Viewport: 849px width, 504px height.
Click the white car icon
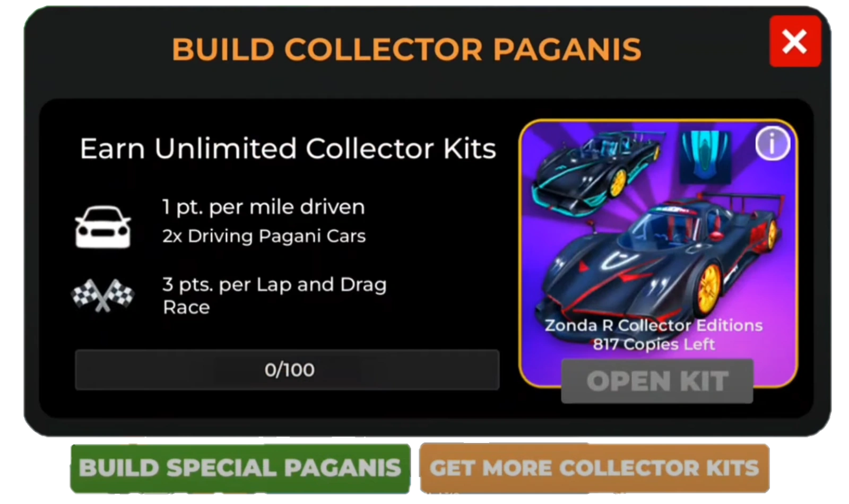(x=103, y=227)
